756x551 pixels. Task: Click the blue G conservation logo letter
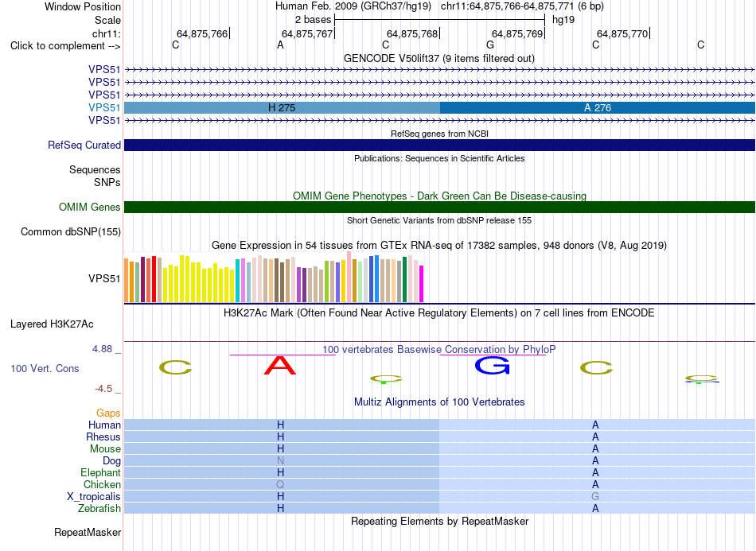493,366
